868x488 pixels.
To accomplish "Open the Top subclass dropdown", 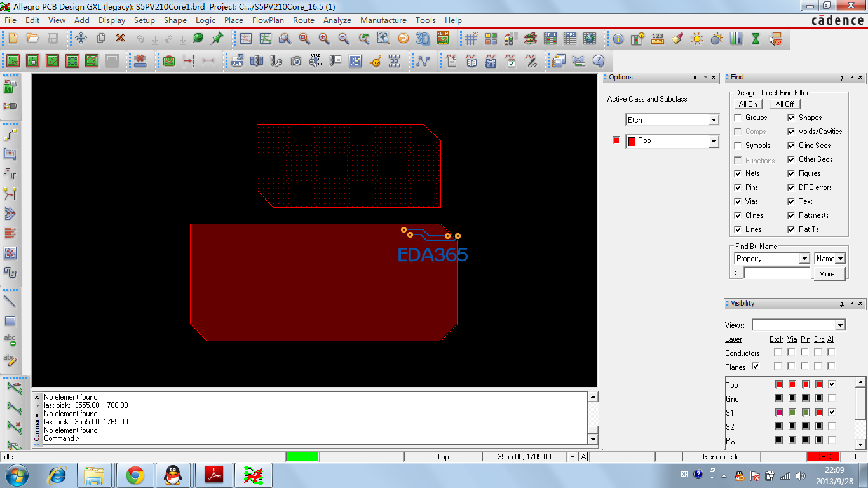I will [714, 142].
